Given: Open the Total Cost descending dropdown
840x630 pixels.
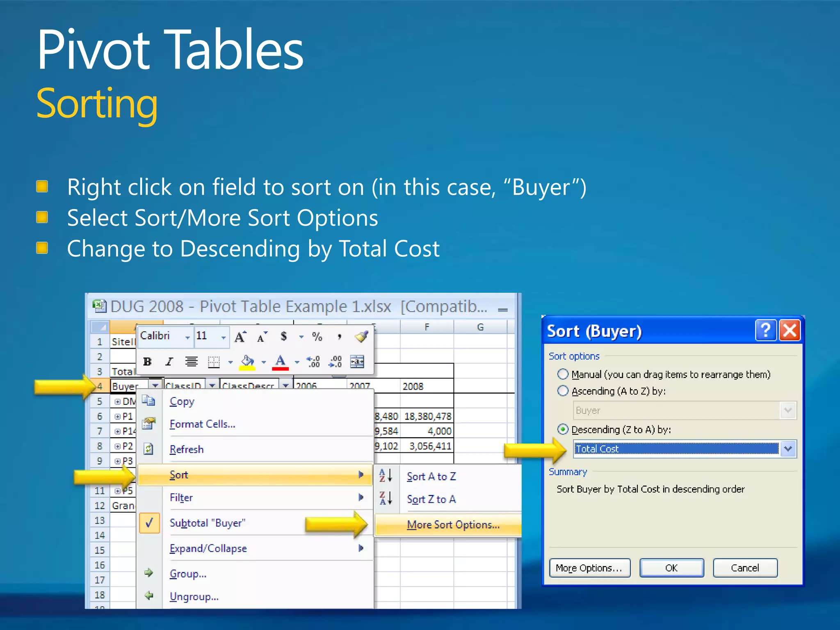Looking at the screenshot, I should 788,449.
